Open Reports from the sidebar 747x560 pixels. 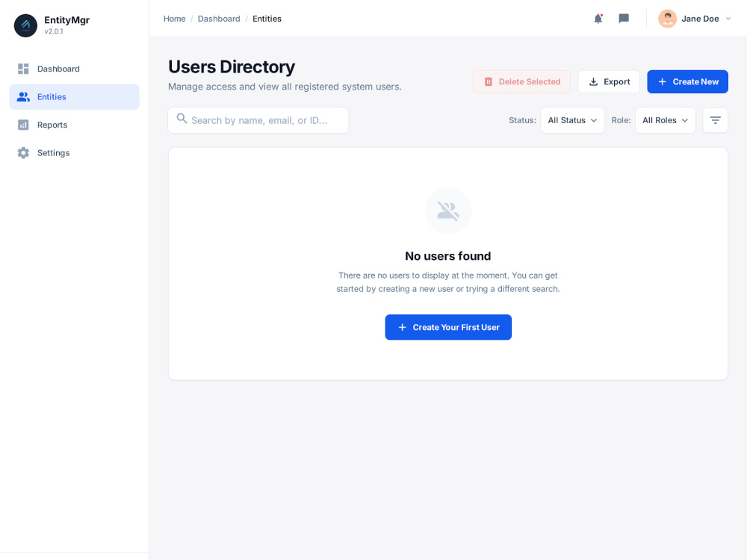tap(23, 125)
